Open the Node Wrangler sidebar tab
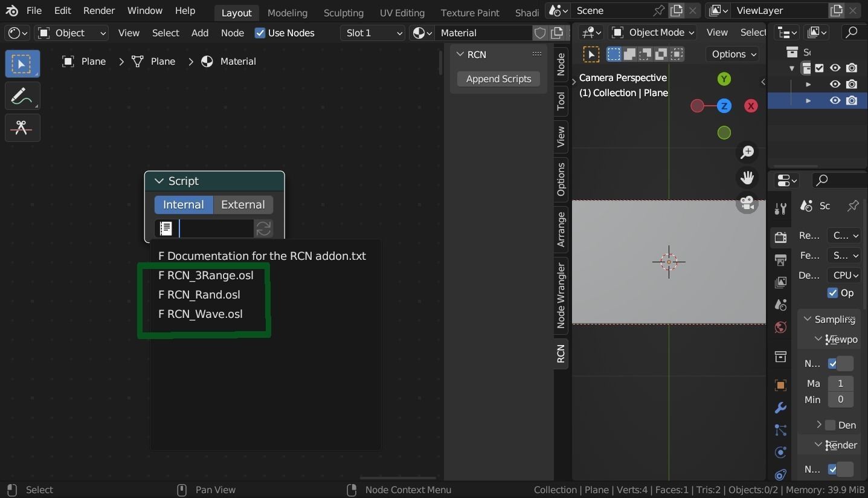 pos(561,296)
